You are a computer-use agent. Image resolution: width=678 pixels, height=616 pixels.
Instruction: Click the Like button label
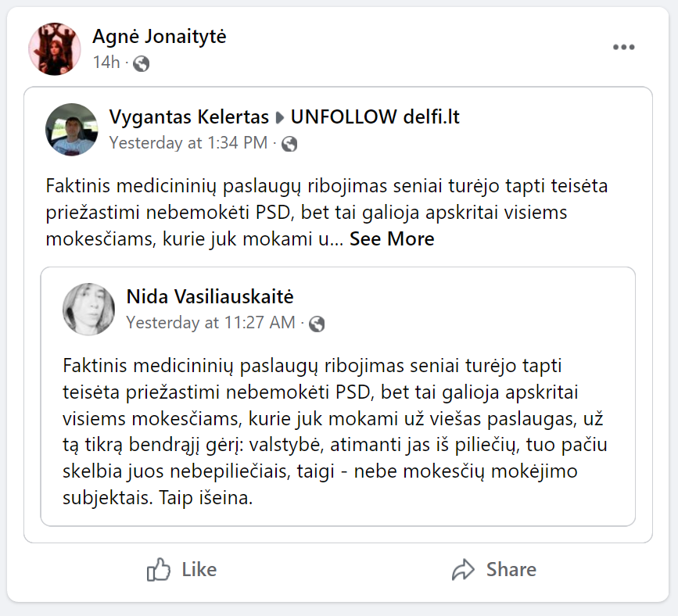(199, 570)
